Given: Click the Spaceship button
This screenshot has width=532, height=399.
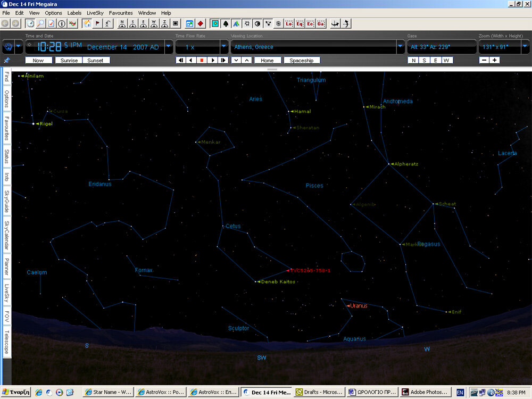Looking at the screenshot, I should (x=302, y=60).
